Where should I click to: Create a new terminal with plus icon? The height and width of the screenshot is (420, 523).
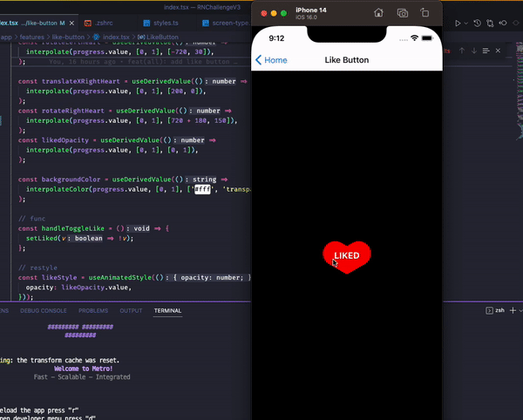tap(513, 310)
